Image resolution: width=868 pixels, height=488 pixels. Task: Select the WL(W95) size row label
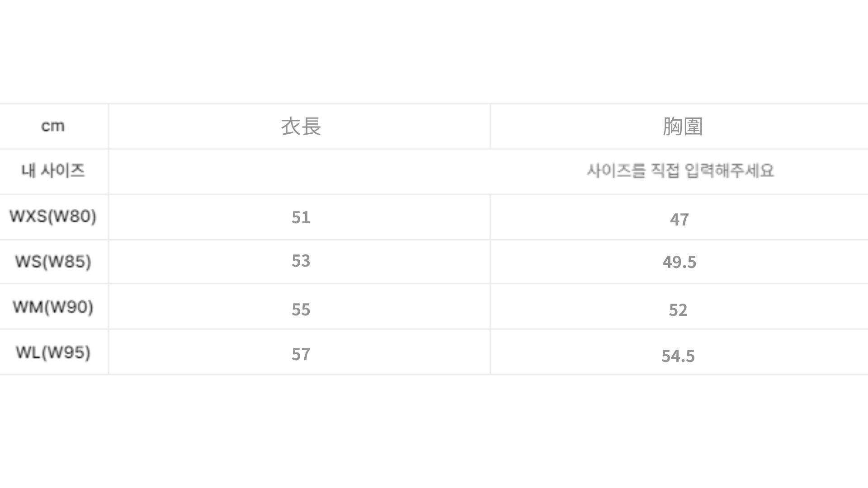tap(53, 352)
